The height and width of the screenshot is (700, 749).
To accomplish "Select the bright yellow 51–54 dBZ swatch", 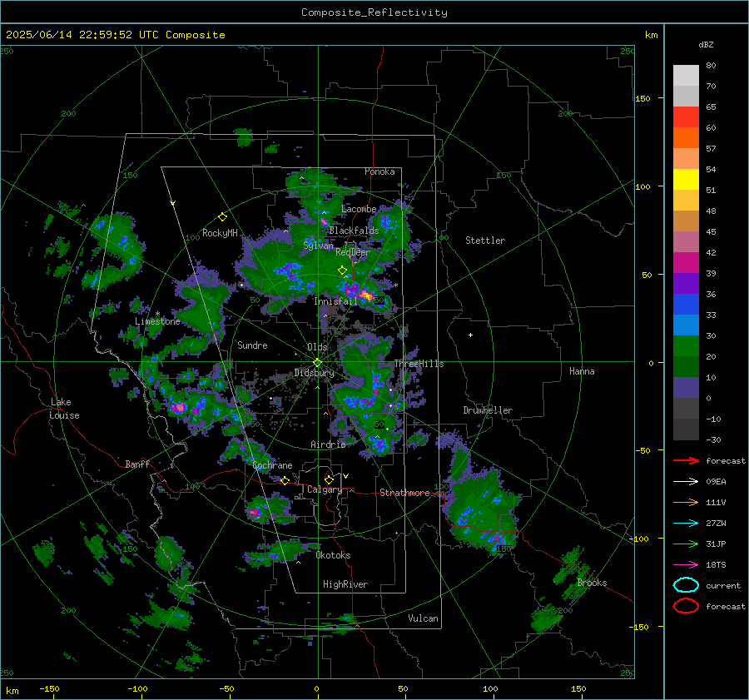I will pyautogui.click(x=686, y=180).
